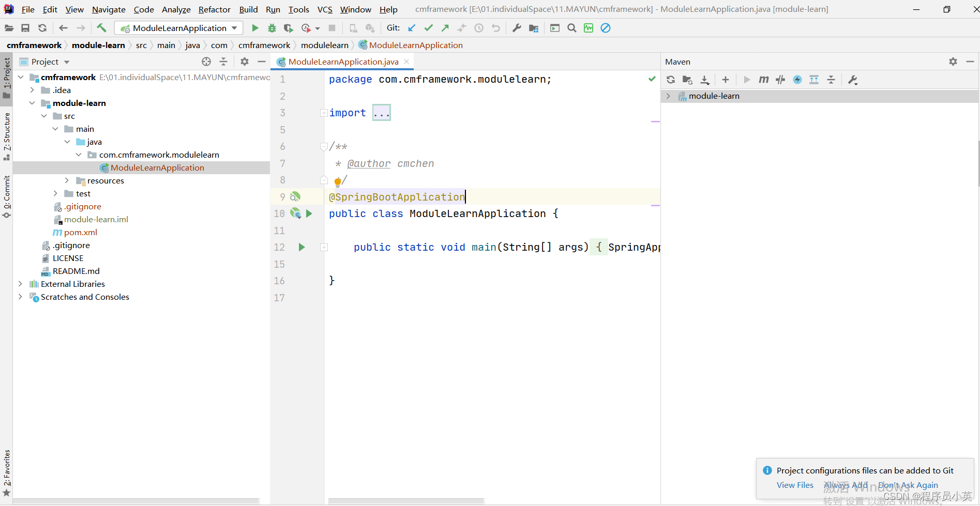Open profiler run options dropdown arrow
The height and width of the screenshot is (506, 980).
tap(318, 28)
